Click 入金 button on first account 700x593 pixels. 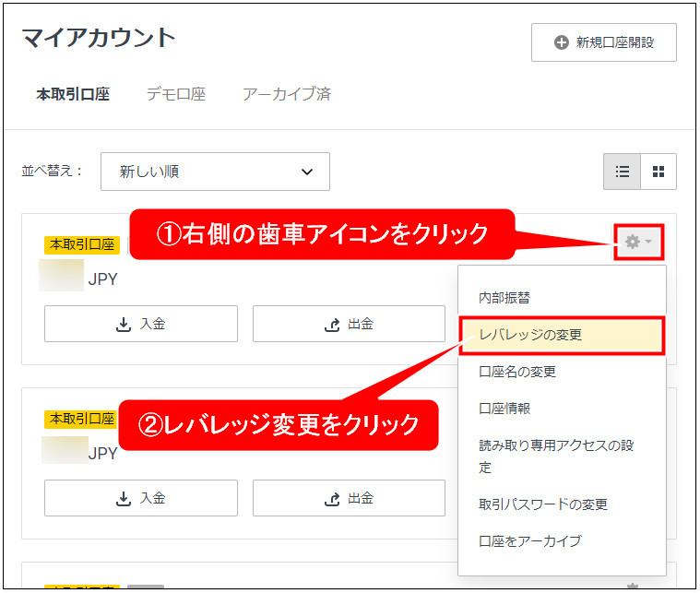[141, 324]
